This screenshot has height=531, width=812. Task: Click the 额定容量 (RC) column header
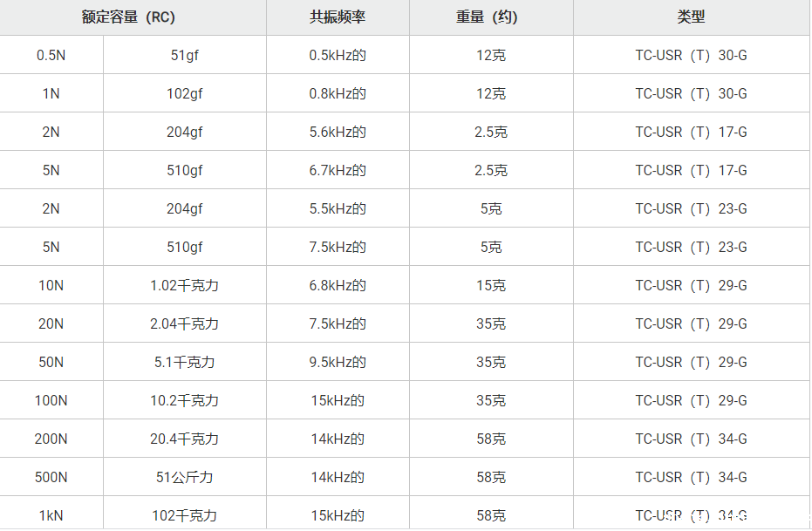click(133, 17)
